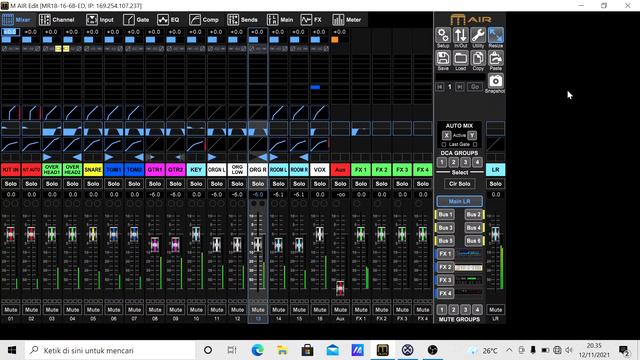Toggle Auto Mix Y button
This screenshot has height=360, width=640.
point(472,135)
